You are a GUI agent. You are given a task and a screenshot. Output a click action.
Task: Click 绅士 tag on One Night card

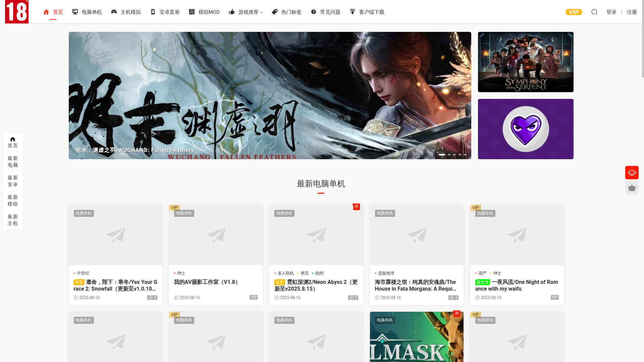pos(497,273)
